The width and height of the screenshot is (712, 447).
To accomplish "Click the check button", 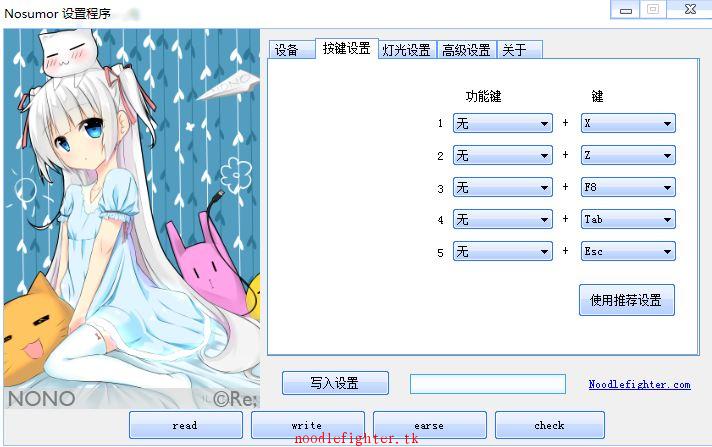I will (549, 425).
